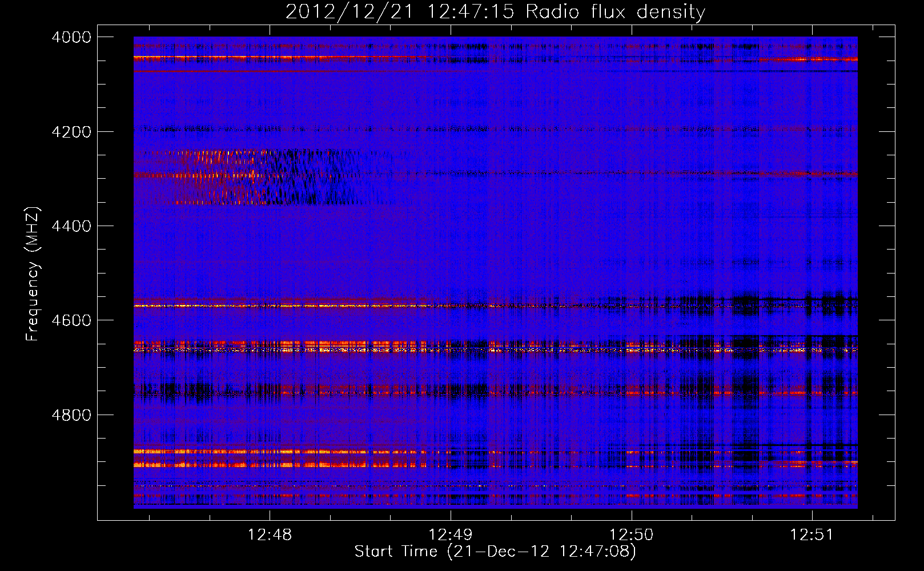
Task: Click the 'Frequency (MHZ)' y-axis title
Action: pos(33,274)
